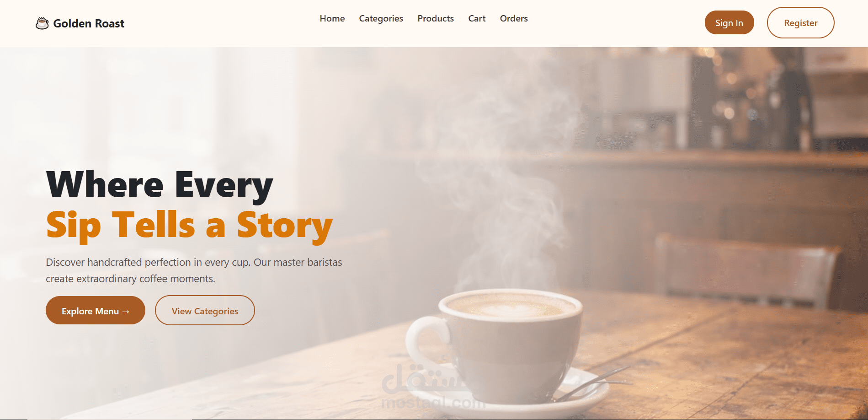868x420 pixels.
Task: Click the orange 'Sip Tells a Story' heading
Action: coord(189,225)
